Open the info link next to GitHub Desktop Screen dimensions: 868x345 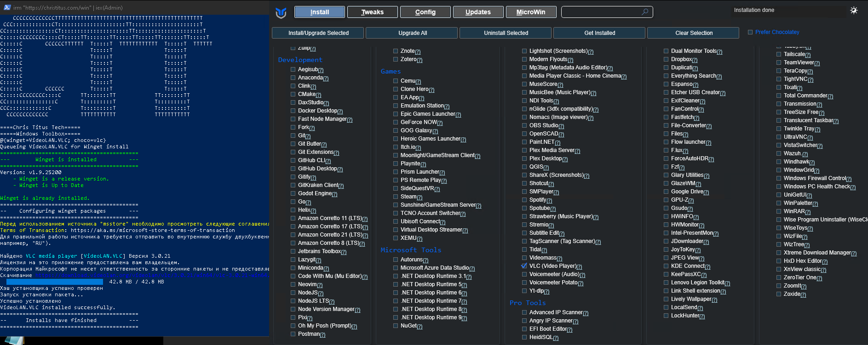(340, 170)
